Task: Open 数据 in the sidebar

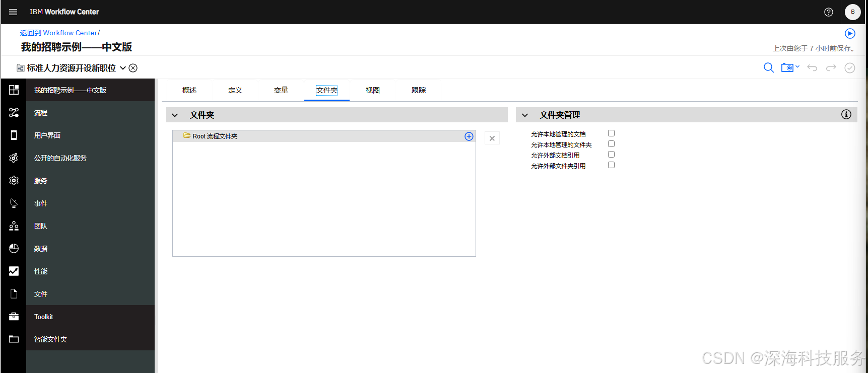Action: coord(91,249)
